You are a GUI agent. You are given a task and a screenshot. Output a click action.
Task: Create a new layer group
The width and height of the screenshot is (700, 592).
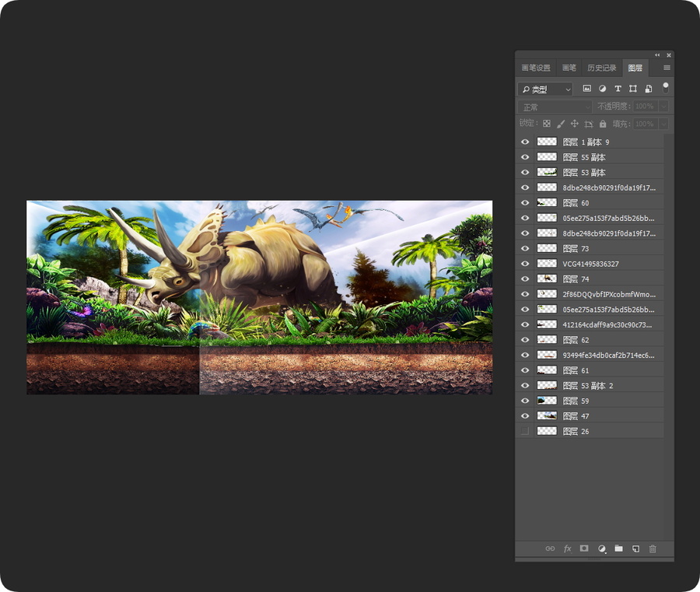(x=618, y=548)
